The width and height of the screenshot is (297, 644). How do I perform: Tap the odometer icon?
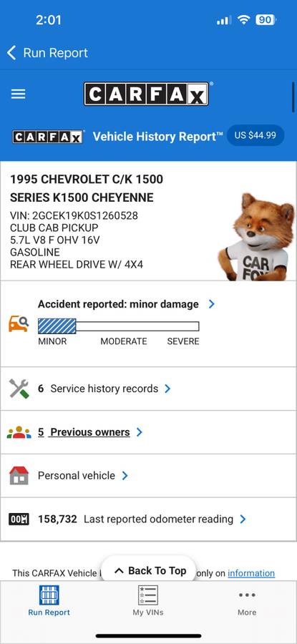click(19, 519)
